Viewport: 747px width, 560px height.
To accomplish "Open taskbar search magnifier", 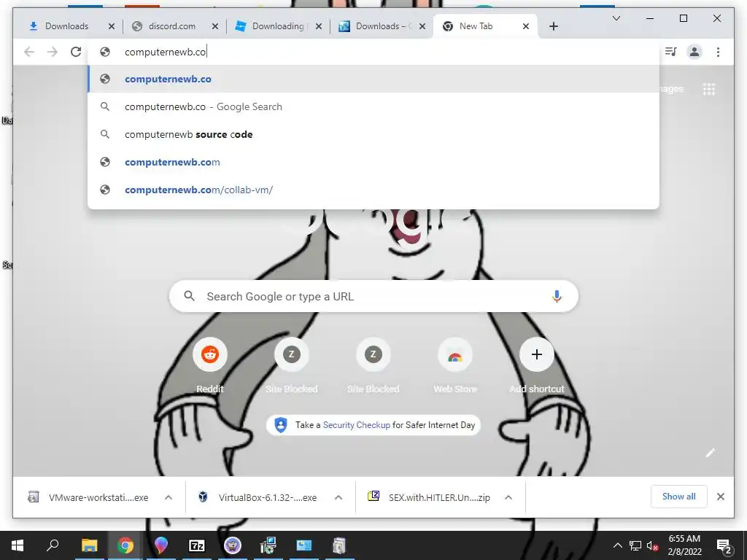I will pyautogui.click(x=53, y=545).
